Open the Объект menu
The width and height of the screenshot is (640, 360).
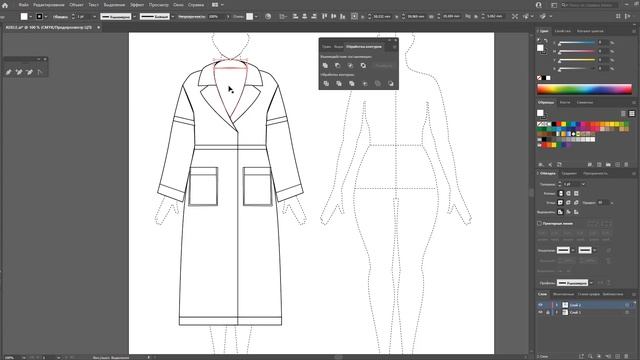coord(76,5)
